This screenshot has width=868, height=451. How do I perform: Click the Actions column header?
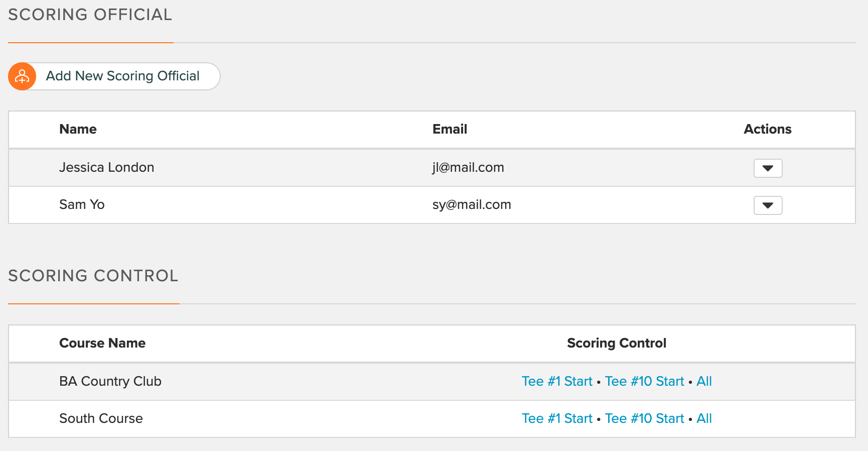click(x=768, y=129)
